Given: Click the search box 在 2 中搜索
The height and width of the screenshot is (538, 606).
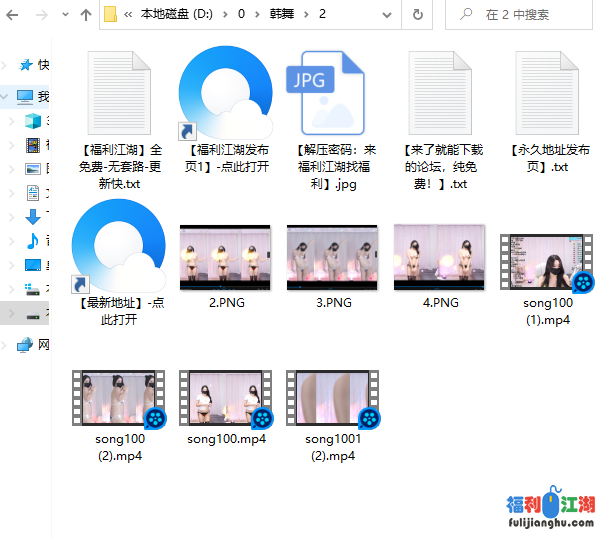Looking at the screenshot, I should point(525,15).
